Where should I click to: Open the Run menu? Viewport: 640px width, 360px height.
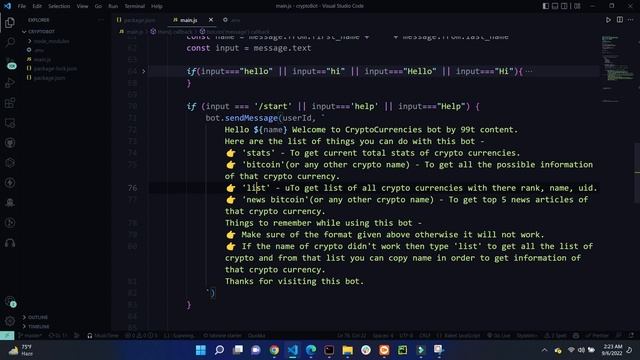[x=113, y=6]
